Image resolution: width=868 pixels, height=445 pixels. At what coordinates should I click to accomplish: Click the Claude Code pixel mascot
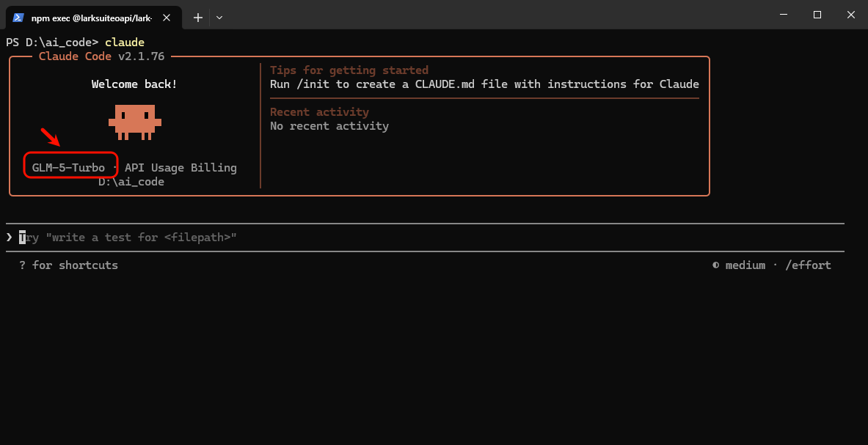(x=134, y=122)
